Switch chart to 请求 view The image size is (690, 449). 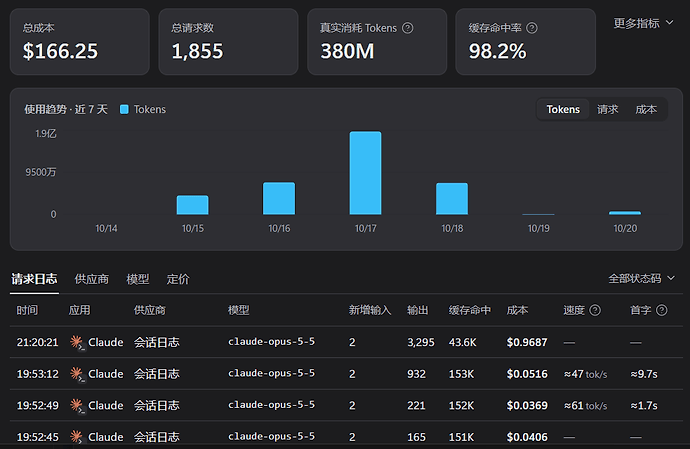607,109
